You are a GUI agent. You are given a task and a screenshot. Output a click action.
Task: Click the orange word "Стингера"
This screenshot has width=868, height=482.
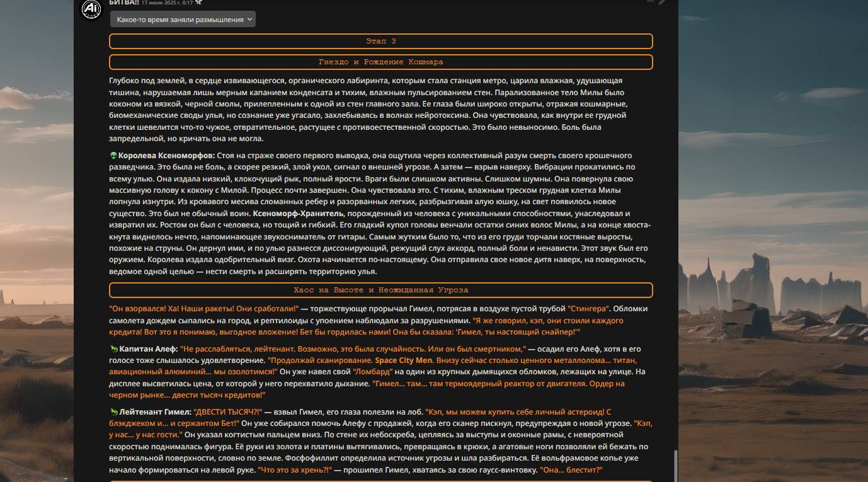589,309
